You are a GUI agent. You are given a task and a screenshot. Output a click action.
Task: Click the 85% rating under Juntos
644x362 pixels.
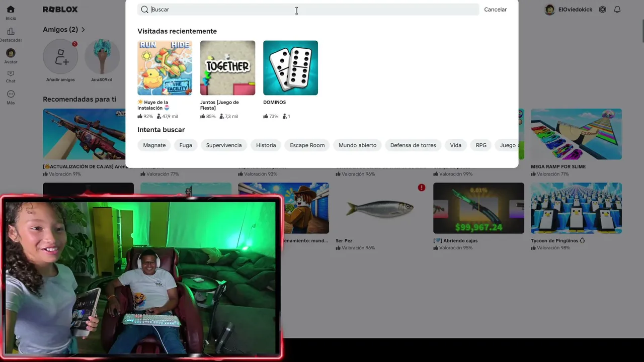click(208, 116)
